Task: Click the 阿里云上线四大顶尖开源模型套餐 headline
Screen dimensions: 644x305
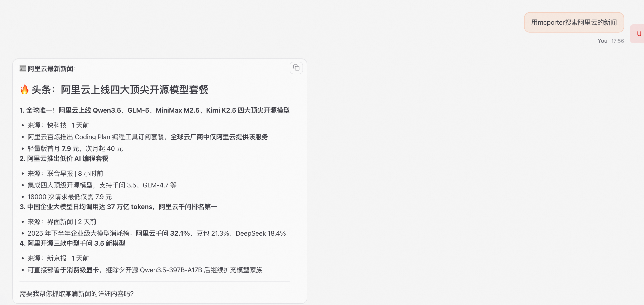Action: 134,90
